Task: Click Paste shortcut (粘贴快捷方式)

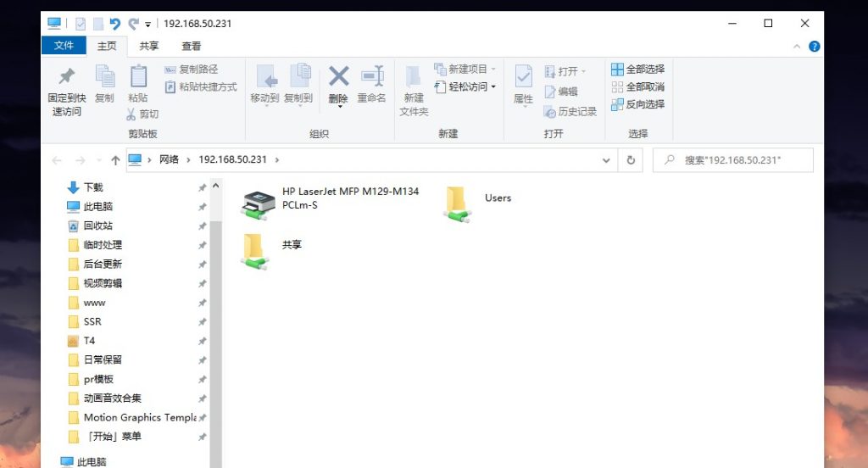Action: point(201,87)
